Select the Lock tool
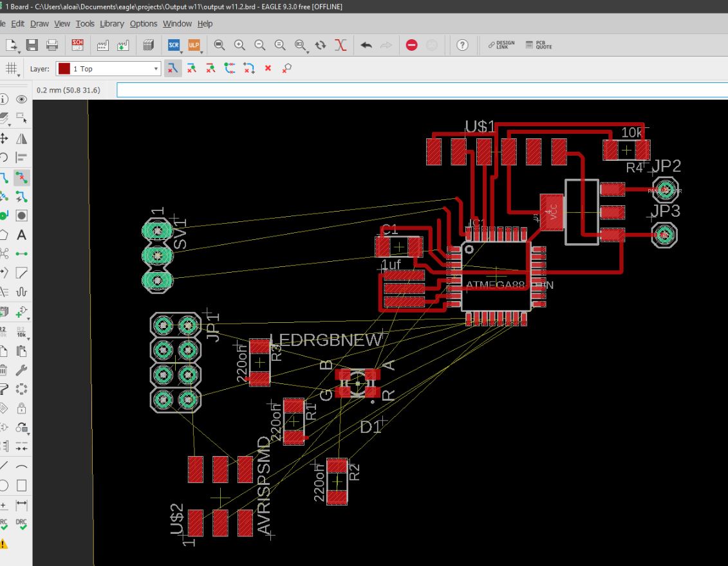Viewport: 728px width, 566px height. coord(21,408)
